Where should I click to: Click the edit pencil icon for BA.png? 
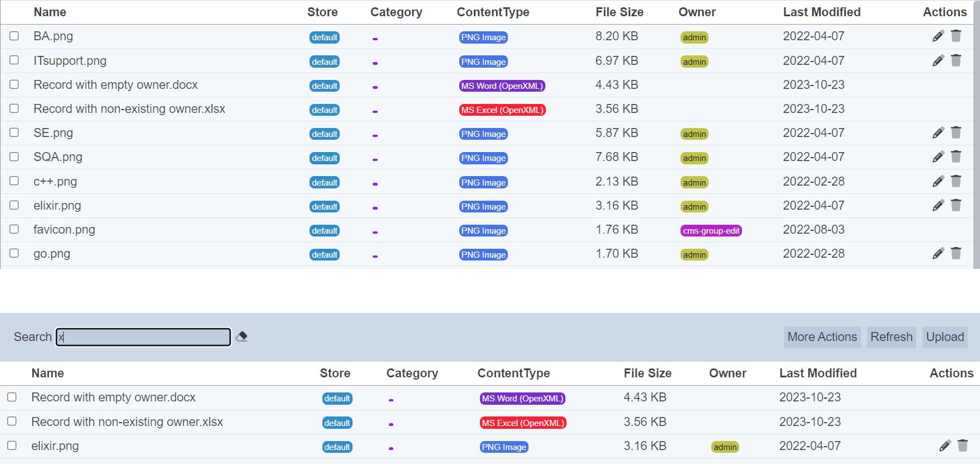938,36
